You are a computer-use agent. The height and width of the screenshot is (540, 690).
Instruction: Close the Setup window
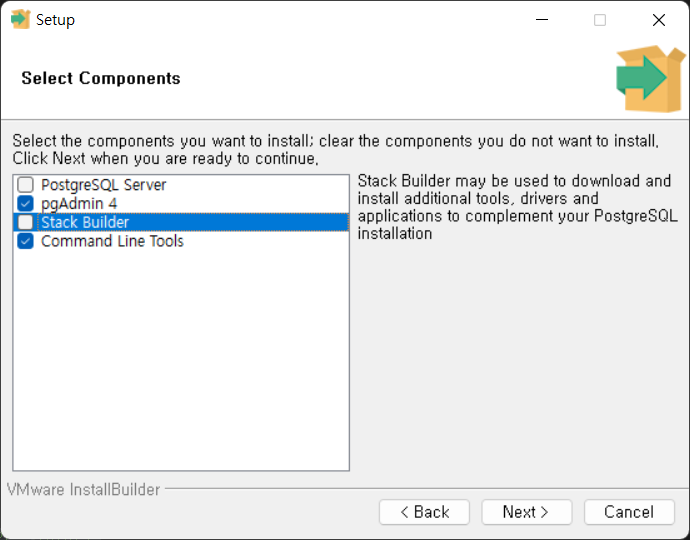pyautogui.click(x=658, y=20)
